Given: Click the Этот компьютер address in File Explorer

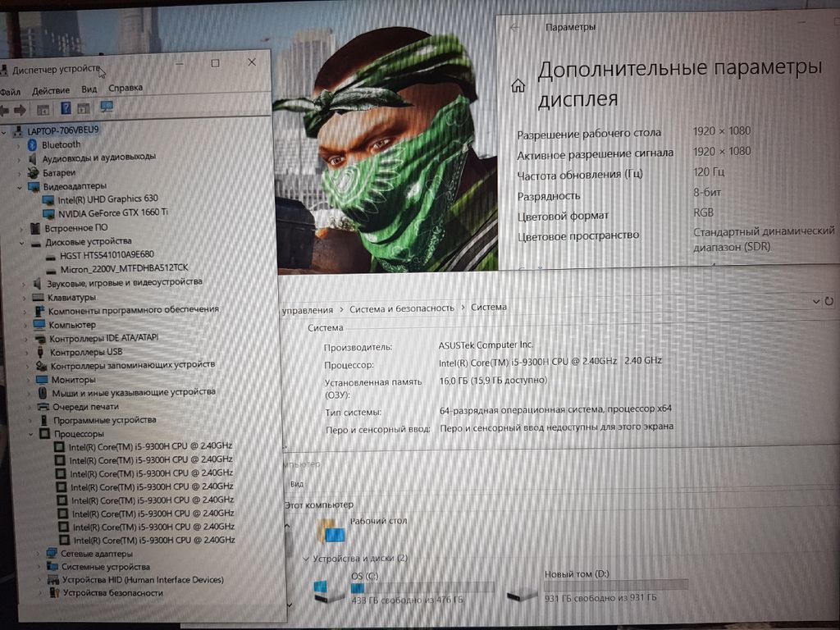Looking at the screenshot, I should pyautogui.click(x=319, y=504).
